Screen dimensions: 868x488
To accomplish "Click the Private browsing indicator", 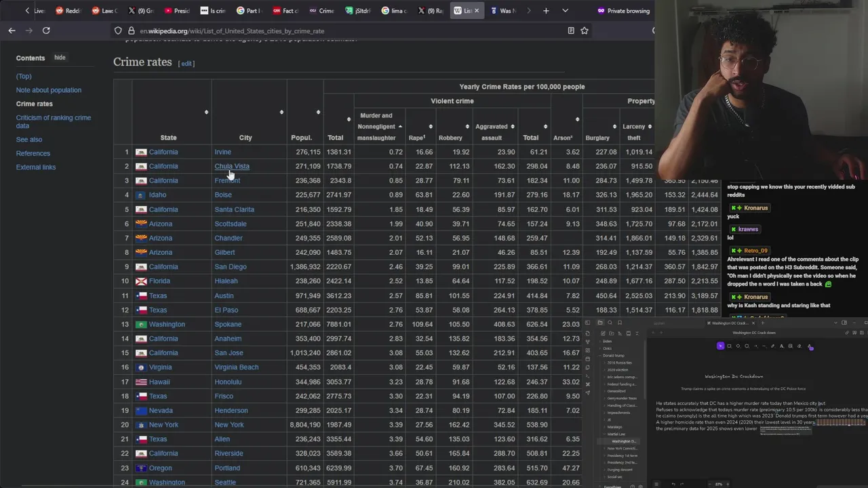I will click(624, 11).
